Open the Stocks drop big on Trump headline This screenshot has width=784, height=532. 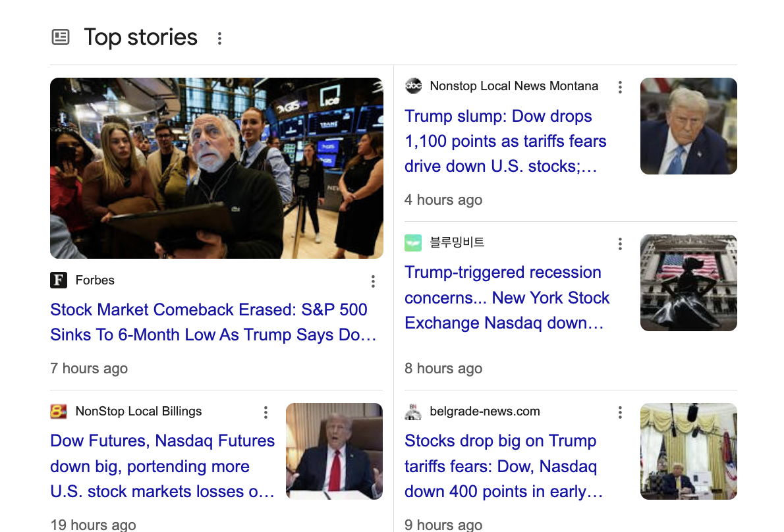503,465
